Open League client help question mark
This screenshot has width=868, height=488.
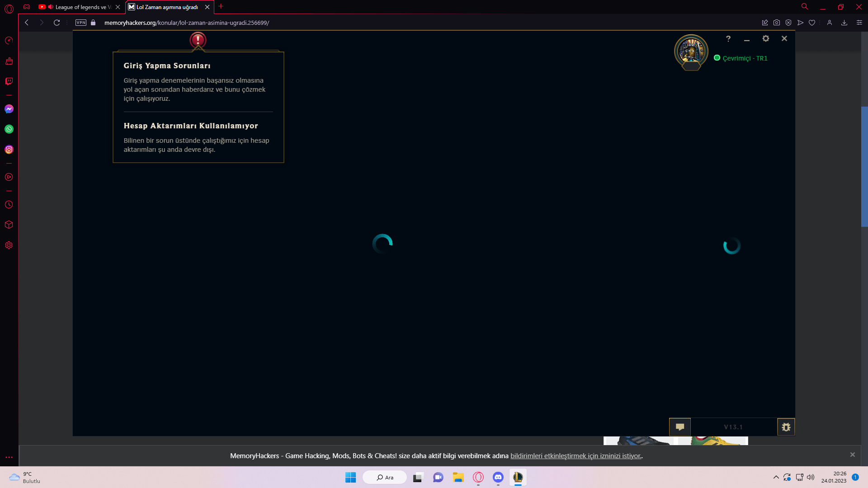pyautogui.click(x=728, y=39)
